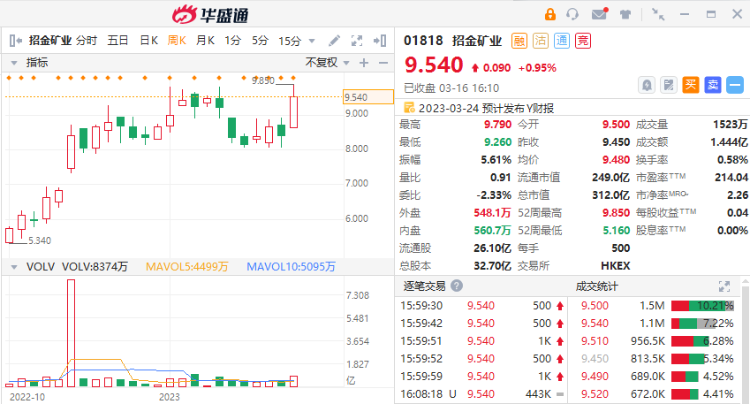Switch to 日K daily chart
Screen dimensions: 750x404
148,41
